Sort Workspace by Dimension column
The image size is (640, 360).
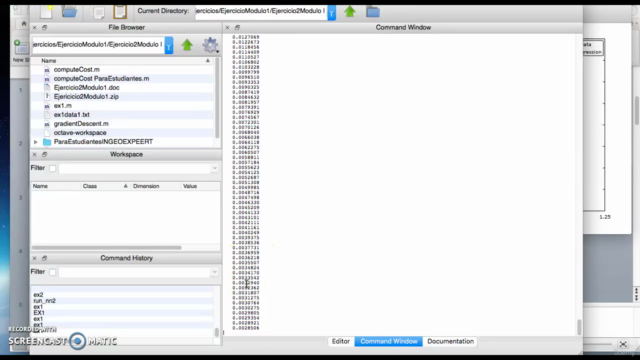tap(146, 186)
